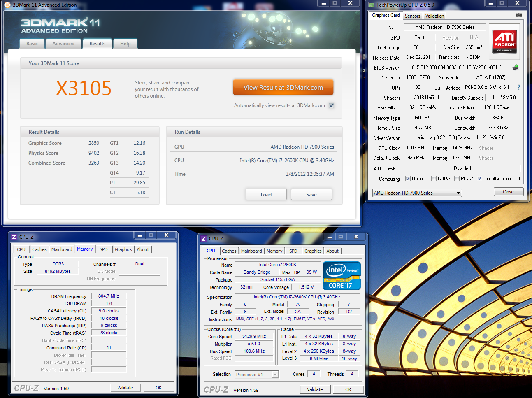Screen dimensions: 532x398
Task: Click the Close button in GPU-Z
Action: 509,192
